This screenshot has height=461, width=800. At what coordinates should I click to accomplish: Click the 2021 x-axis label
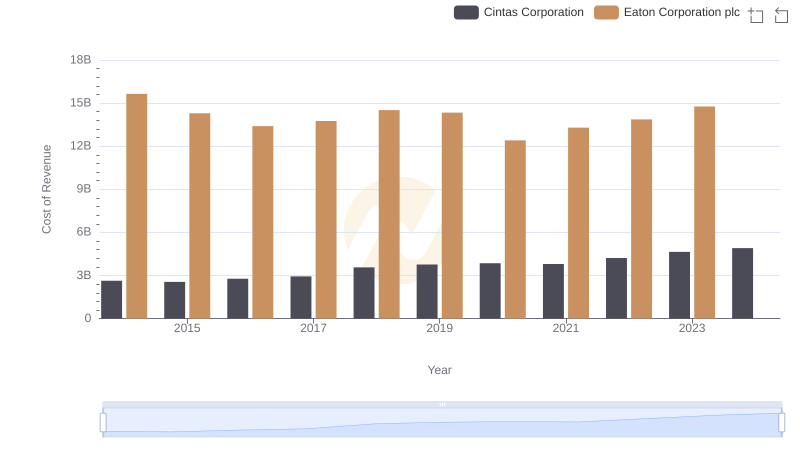pos(566,328)
